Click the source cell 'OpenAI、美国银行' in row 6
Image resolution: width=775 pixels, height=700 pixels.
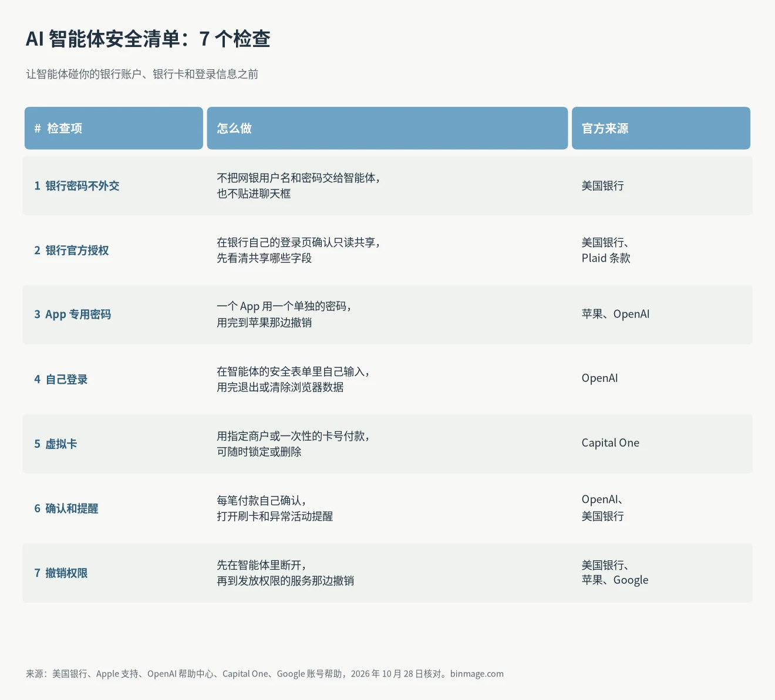coord(603,508)
